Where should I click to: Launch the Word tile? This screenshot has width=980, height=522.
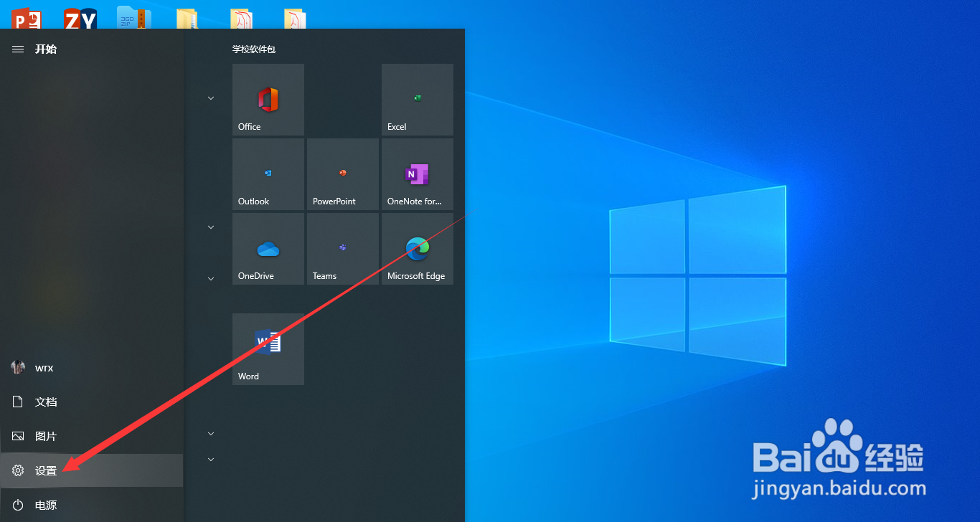(x=268, y=349)
